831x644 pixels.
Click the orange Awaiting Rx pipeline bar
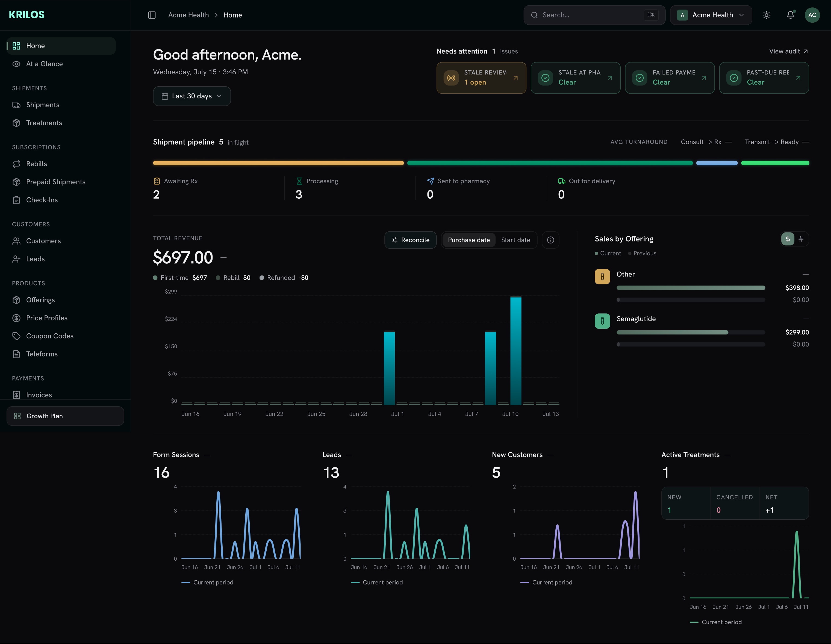pos(279,163)
